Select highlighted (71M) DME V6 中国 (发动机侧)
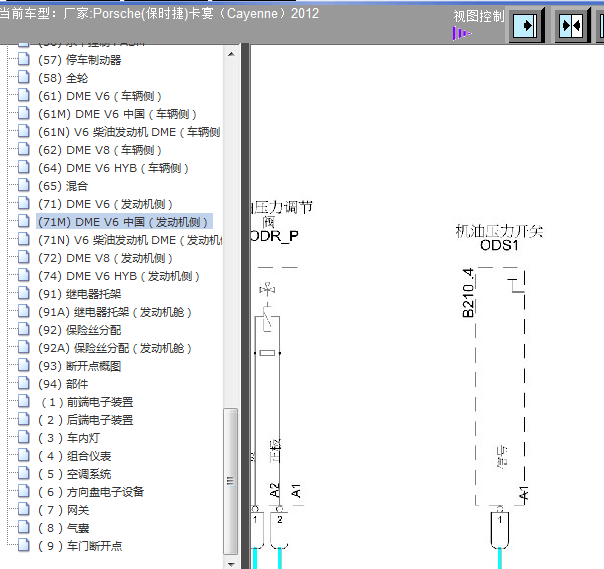The image size is (604, 569). [123, 222]
